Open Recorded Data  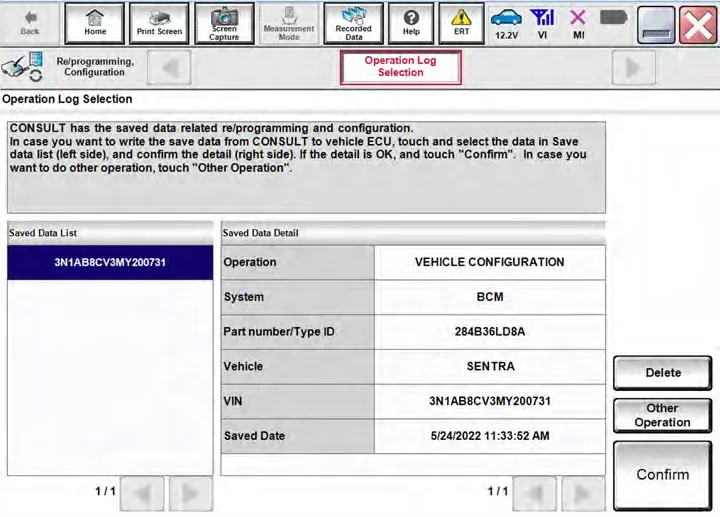pos(353,23)
